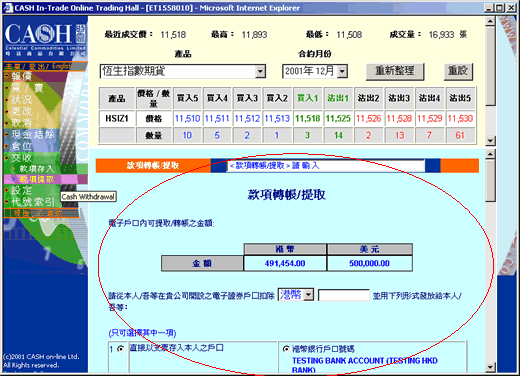520x376 pixels.
Task: Select radio option 1 cheque deposit
Action: 120,349
